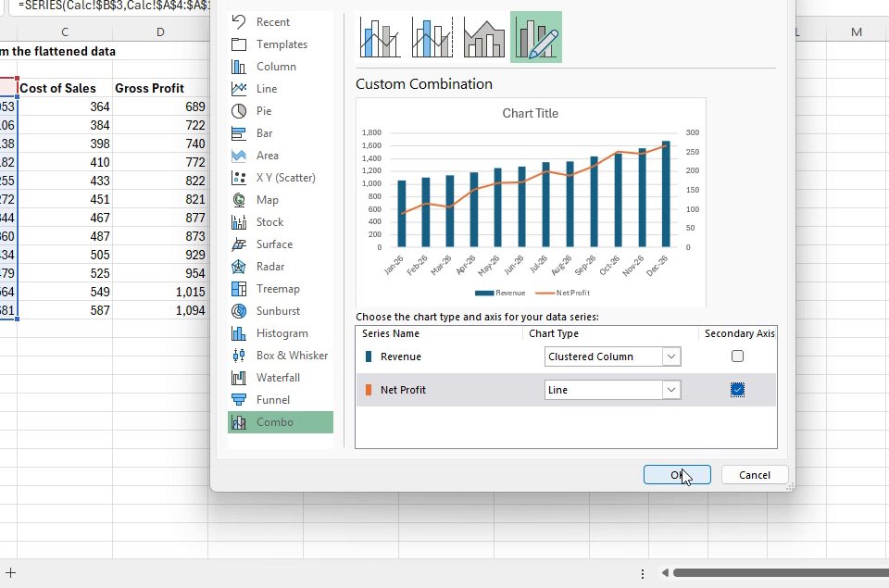Click the Gross Profit header cell

click(x=160, y=88)
